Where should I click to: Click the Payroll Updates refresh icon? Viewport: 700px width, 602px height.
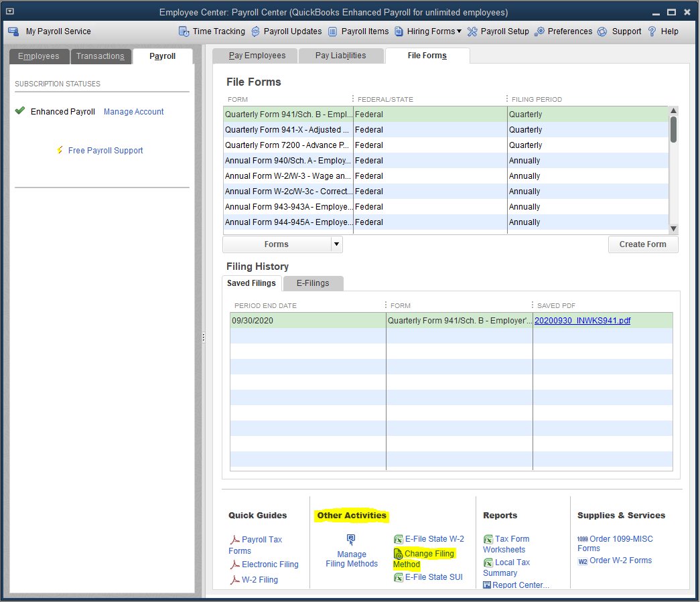tap(256, 31)
